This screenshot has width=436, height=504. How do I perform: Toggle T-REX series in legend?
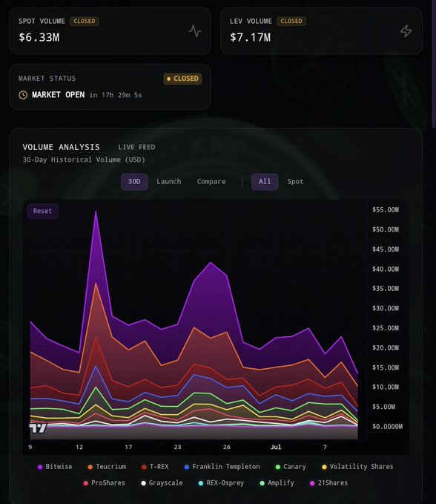pos(155,466)
